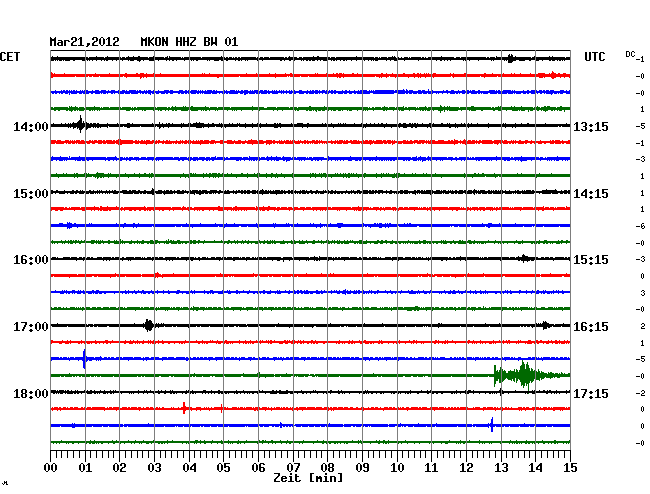
Task: Click the 16:15 UTC time label
Action: pos(591,327)
